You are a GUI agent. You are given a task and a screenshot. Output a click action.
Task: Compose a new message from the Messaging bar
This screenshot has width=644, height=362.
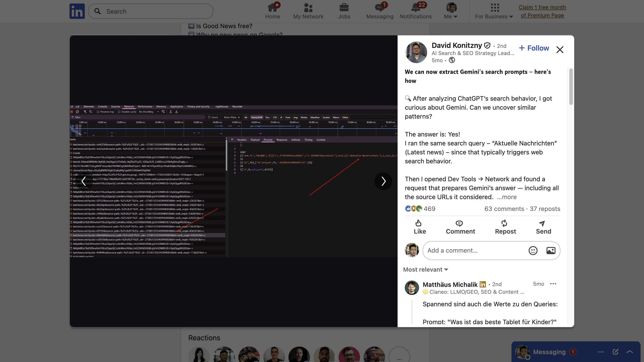616,352
